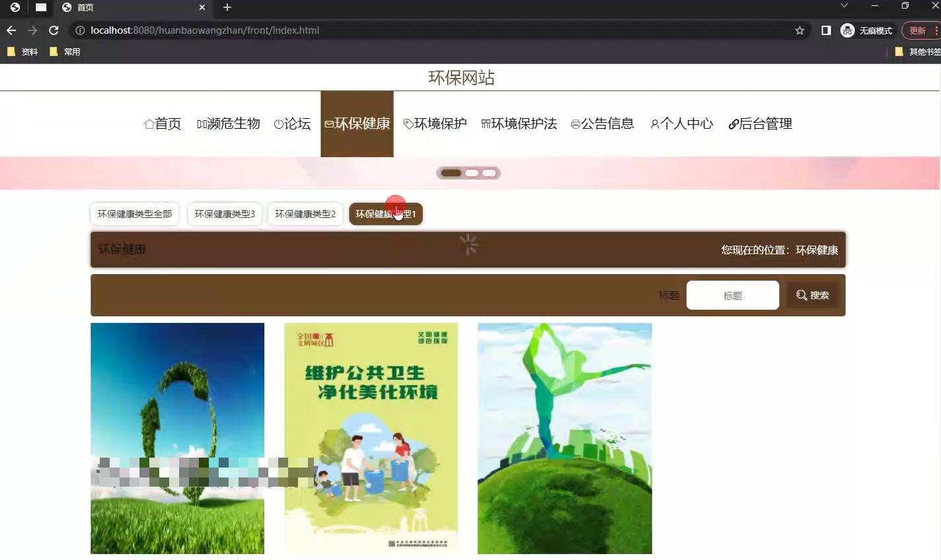The height and width of the screenshot is (560, 941).
Task: Open the green recycling arrow image card
Action: pyautogui.click(x=177, y=438)
